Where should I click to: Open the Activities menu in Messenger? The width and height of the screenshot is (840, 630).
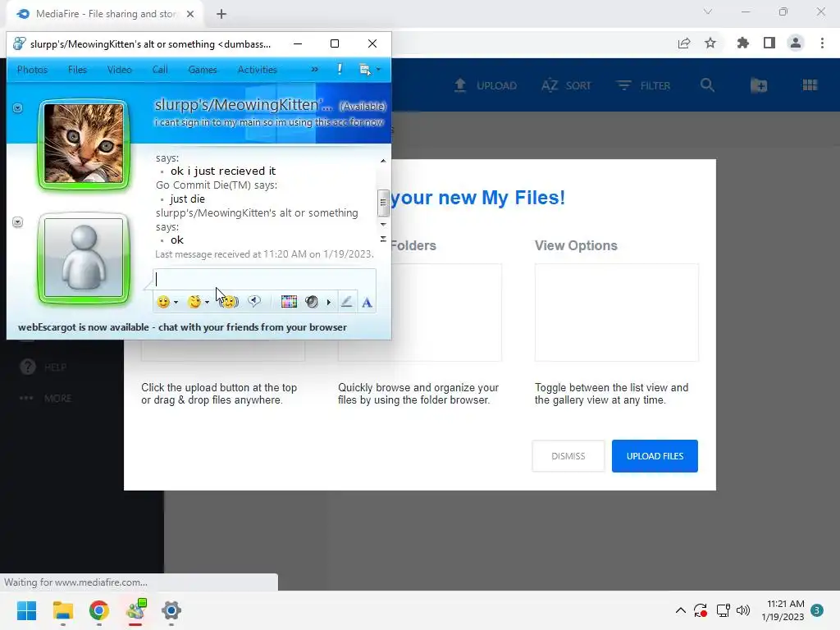click(x=257, y=70)
